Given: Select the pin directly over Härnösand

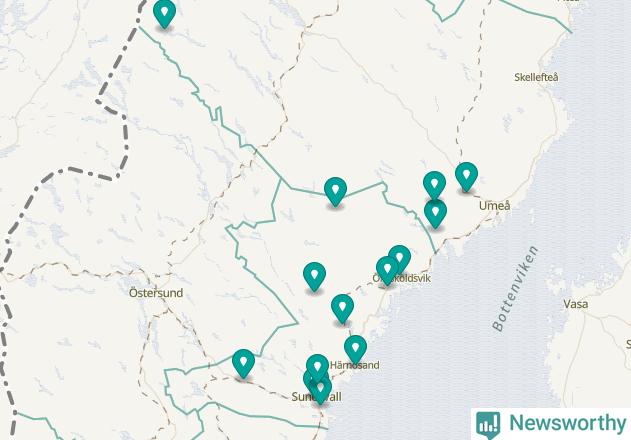Looking at the screenshot, I should click(x=355, y=349).
